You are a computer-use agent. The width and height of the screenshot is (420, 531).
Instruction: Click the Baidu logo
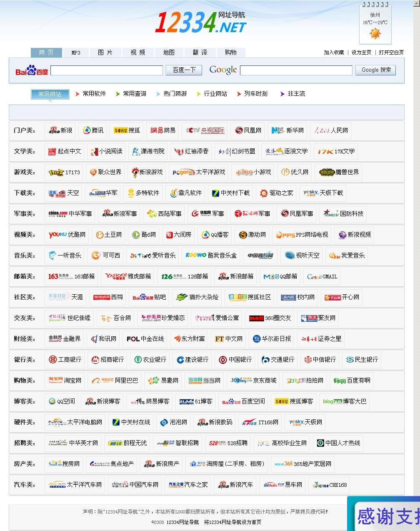coord(32,70)
